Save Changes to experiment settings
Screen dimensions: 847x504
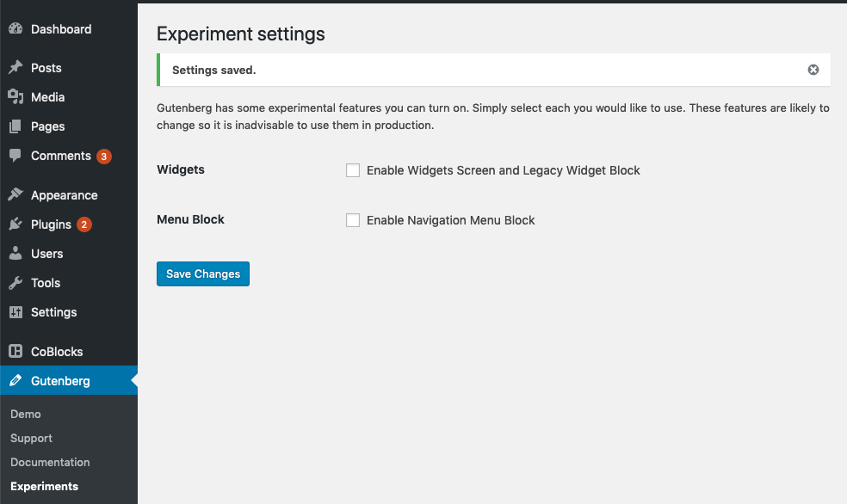203,274
